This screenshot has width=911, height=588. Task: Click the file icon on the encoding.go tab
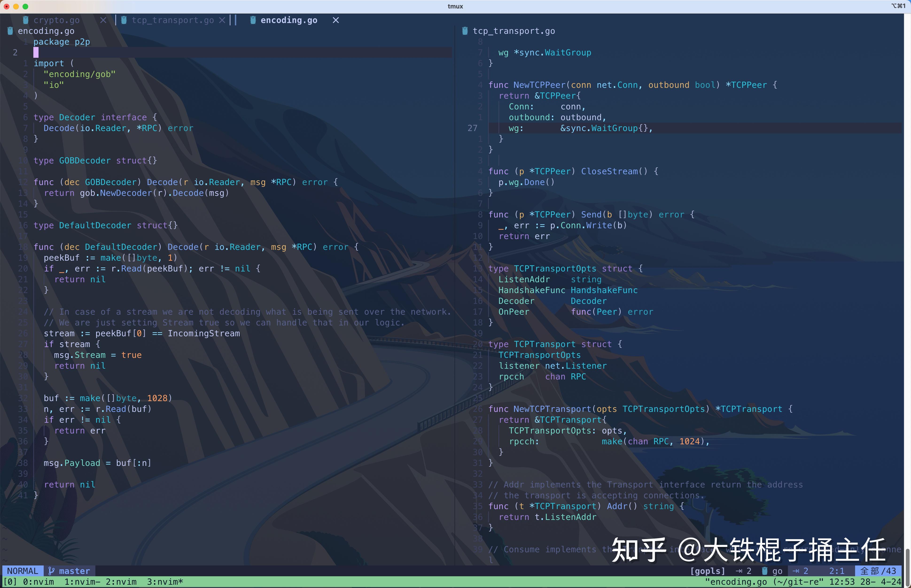point(253,20)
